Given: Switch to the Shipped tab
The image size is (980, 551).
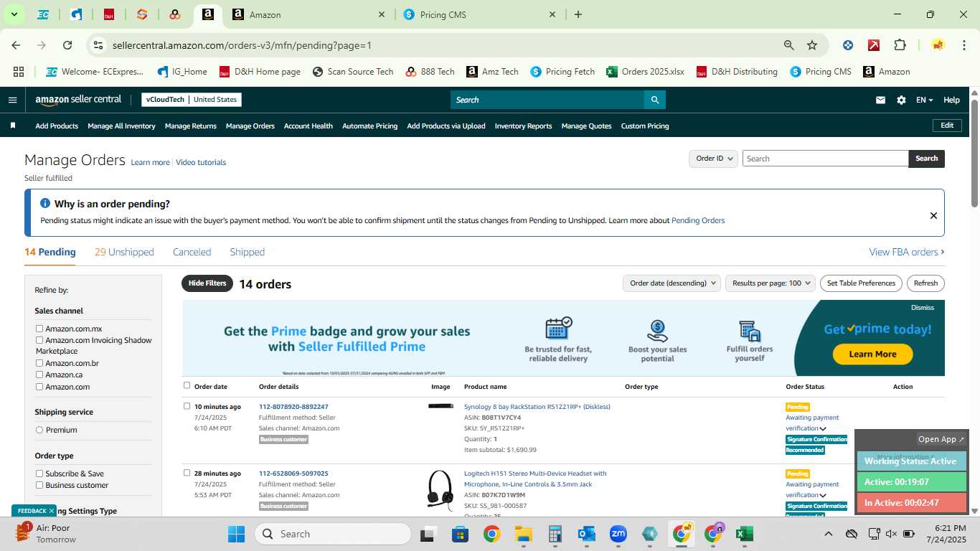Looking at the screenshot, I should click(247, 252).
